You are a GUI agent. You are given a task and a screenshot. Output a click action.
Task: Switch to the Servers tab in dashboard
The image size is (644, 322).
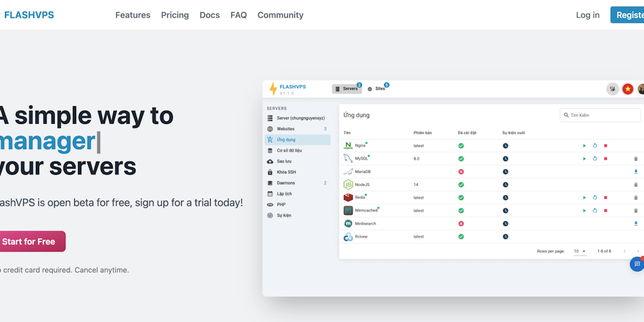[347, 89]
